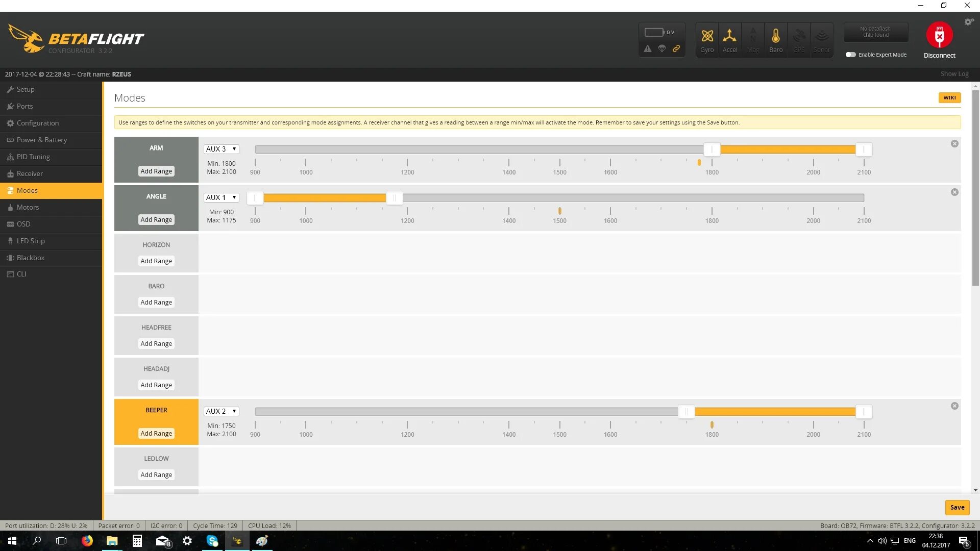Click BEEPER range maximum slider handle
The width and height of the screenshot is (980, 551).
[864, 412]
